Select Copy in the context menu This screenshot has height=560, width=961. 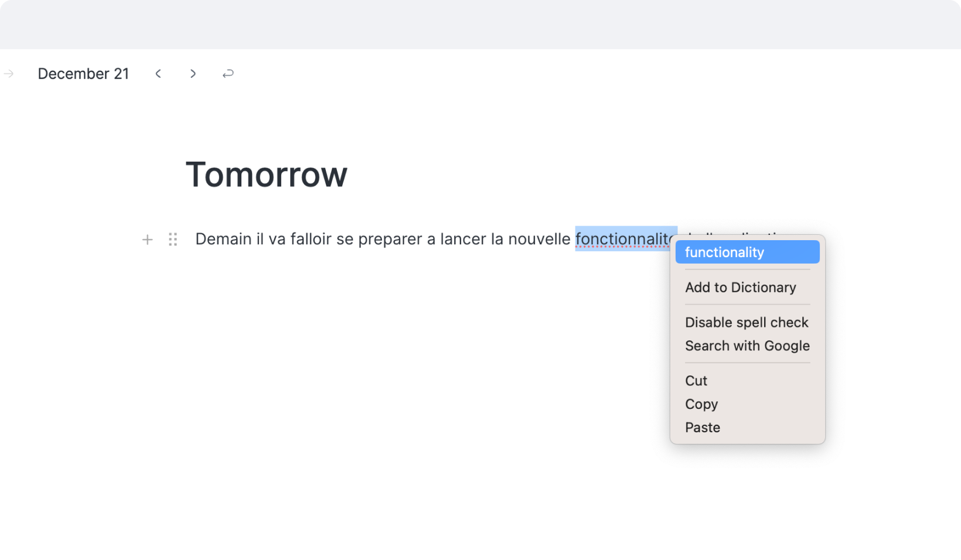[701, 404]
